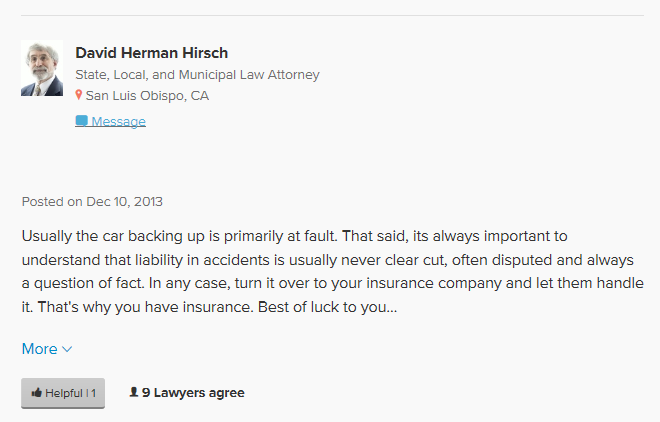Click the 9 Lawyers agree label
This screenshot has height=422, width=660.
(x=193, y=393)
